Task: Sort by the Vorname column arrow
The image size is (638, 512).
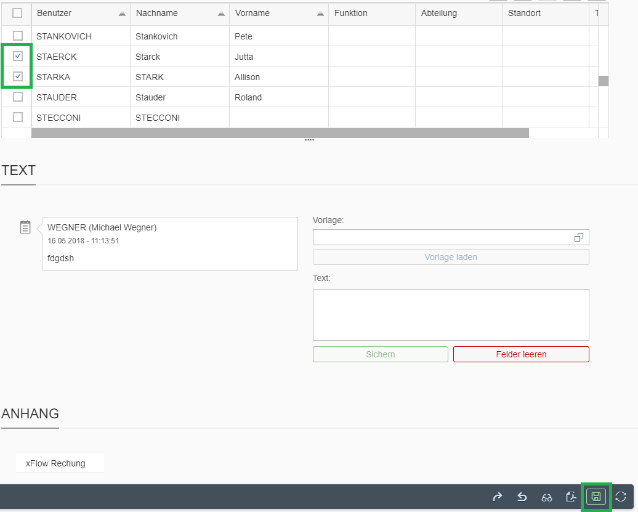Action: tap(319, 14)
